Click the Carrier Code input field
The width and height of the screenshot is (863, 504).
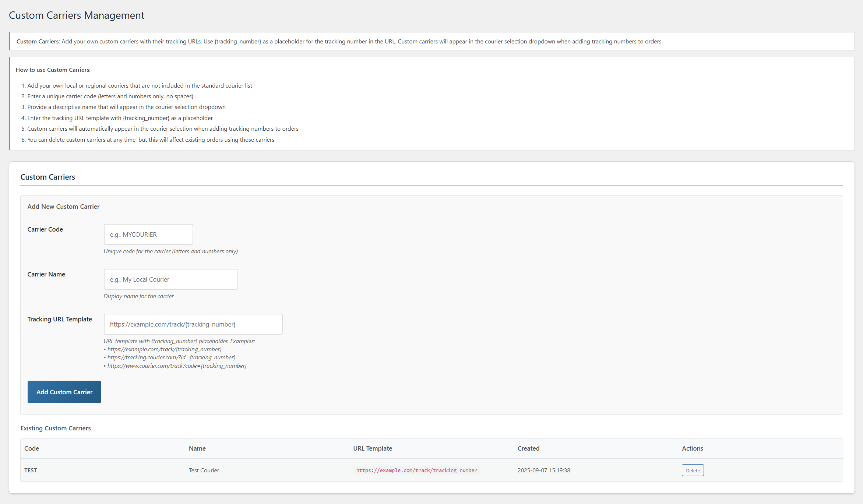(x=148, y=235)
